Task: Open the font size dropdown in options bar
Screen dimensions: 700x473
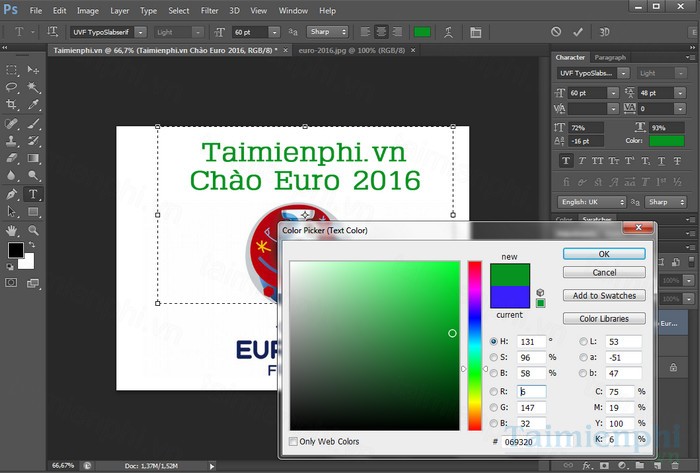Action: pyautogui.click(x=275, y=32)
